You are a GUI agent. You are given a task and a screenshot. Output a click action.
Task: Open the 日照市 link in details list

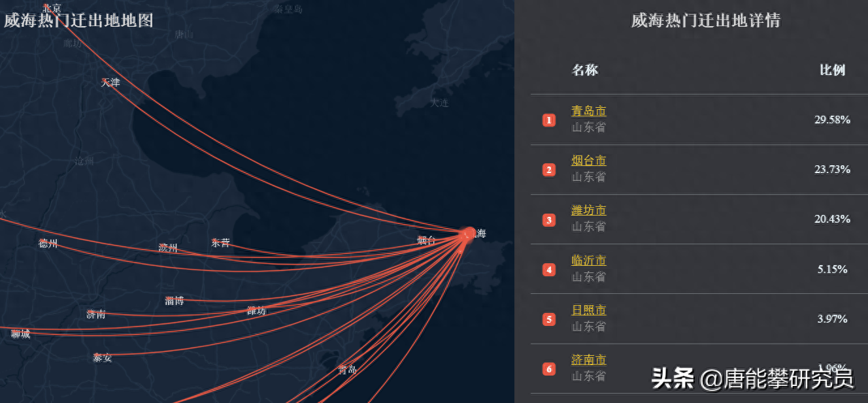point(588,310)
